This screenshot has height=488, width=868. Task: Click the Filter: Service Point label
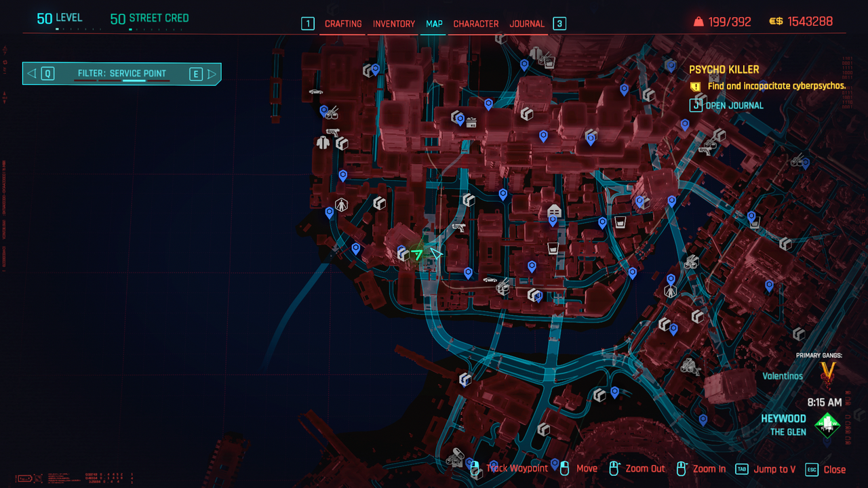[122, 74]
